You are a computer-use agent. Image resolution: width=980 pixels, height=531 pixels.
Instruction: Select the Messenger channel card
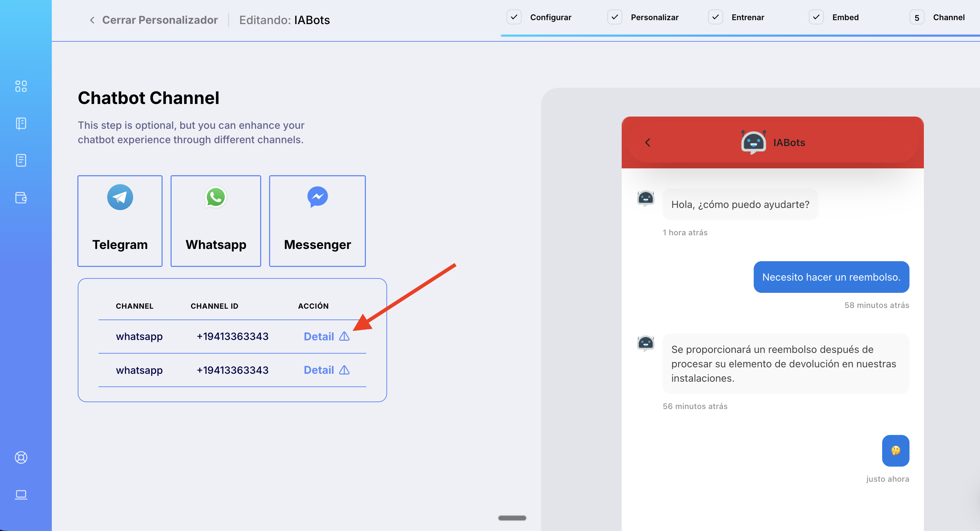point(317,221)
